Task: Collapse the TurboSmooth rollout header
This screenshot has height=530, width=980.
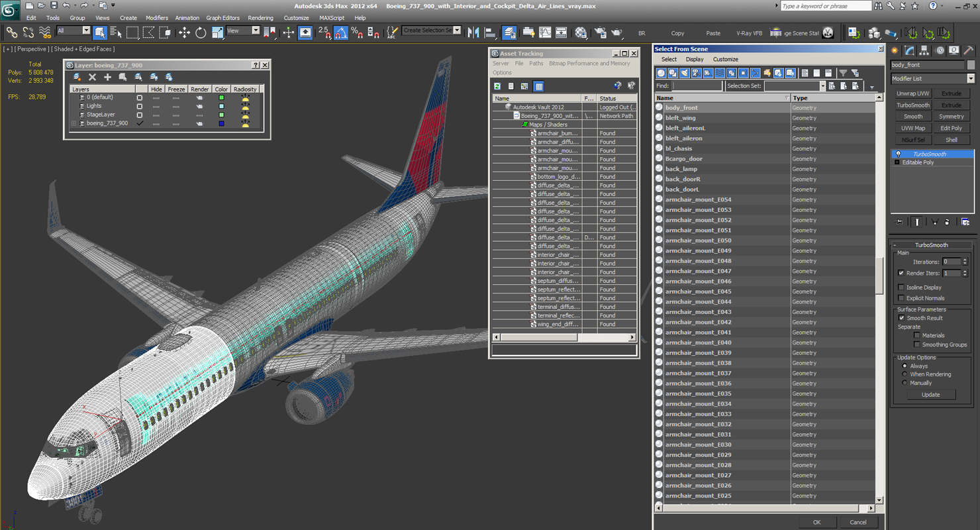Action: 932,245
